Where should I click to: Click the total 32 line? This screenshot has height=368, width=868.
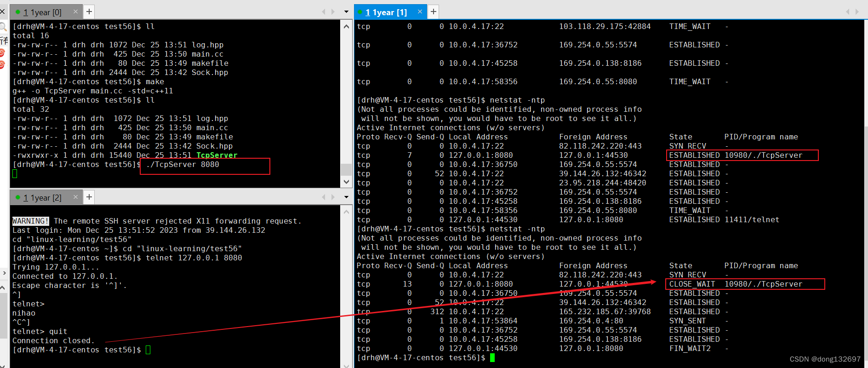tap(30, 109)
